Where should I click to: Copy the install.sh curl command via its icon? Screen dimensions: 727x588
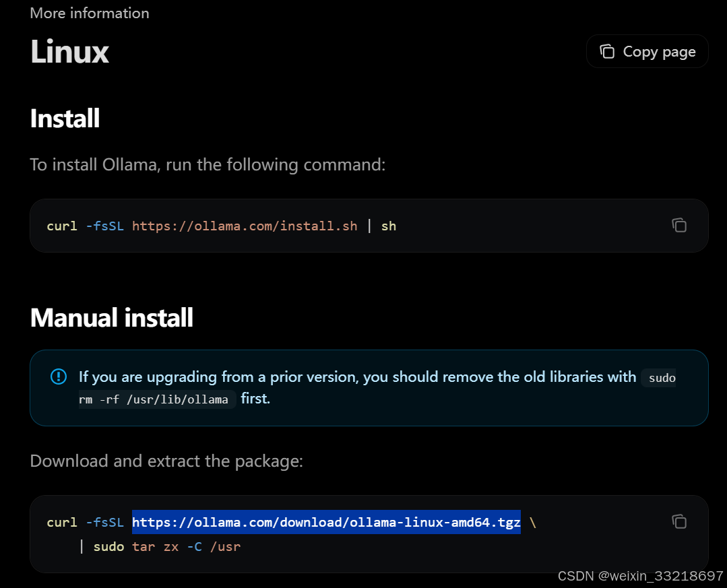click(x=678, y=225)
